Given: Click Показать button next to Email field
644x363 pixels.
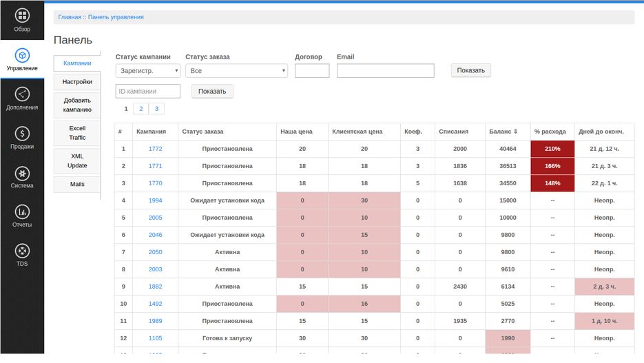Looking at the screenshot, I should coord(470,70).
